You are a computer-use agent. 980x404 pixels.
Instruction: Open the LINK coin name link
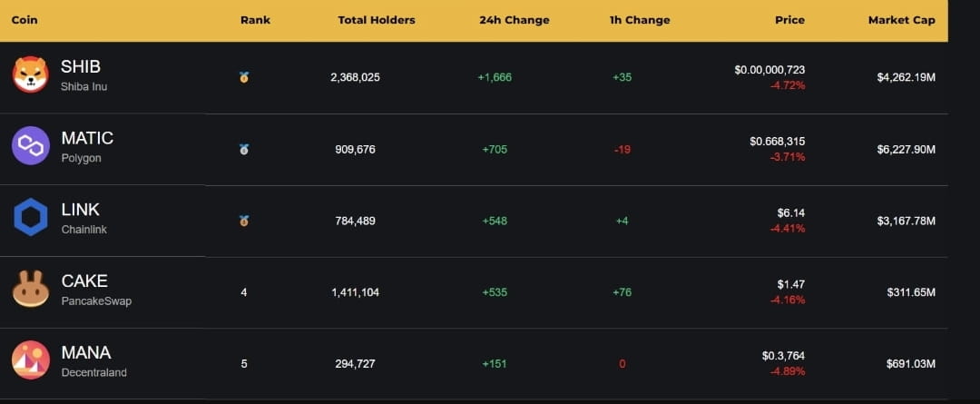80,210
